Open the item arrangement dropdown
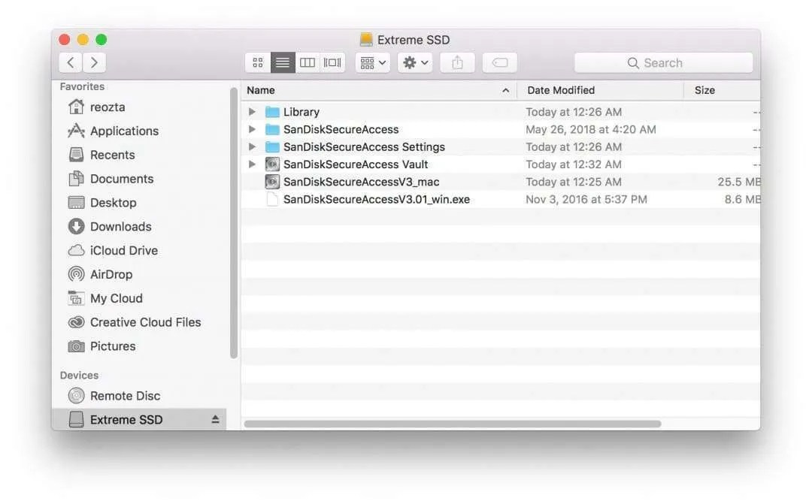This screenshot has height=504, width=812. pos(373,62)
